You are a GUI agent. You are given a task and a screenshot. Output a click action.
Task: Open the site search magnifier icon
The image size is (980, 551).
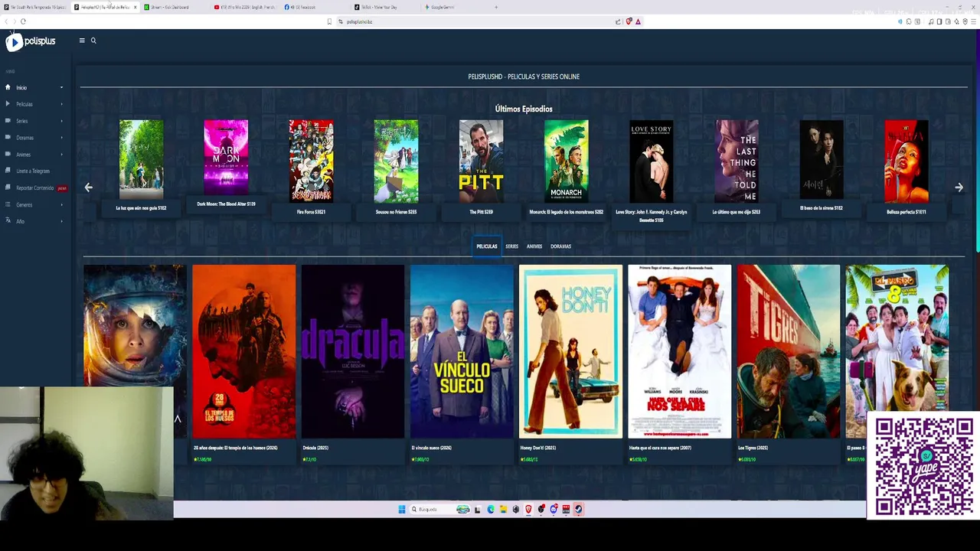click(93, 41)
